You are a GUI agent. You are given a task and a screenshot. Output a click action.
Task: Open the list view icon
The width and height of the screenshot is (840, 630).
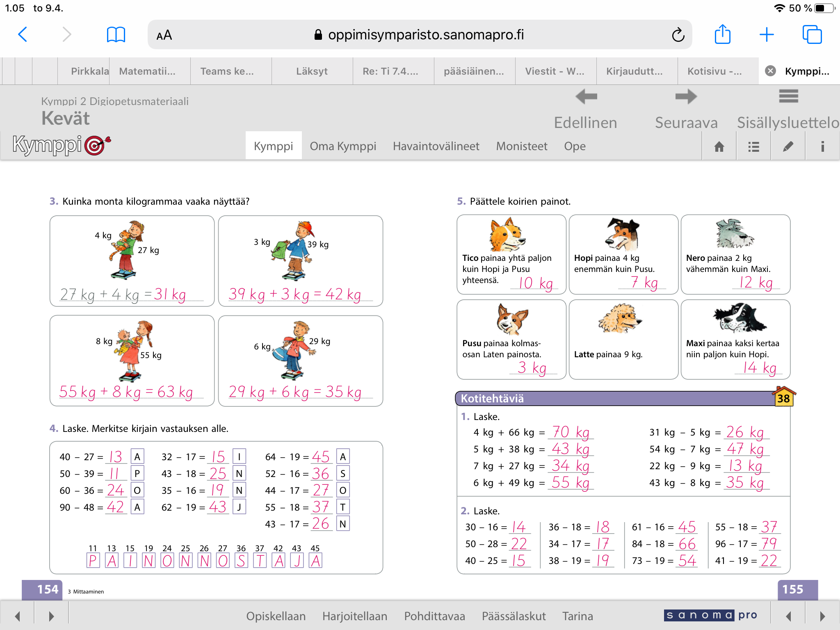753,146
